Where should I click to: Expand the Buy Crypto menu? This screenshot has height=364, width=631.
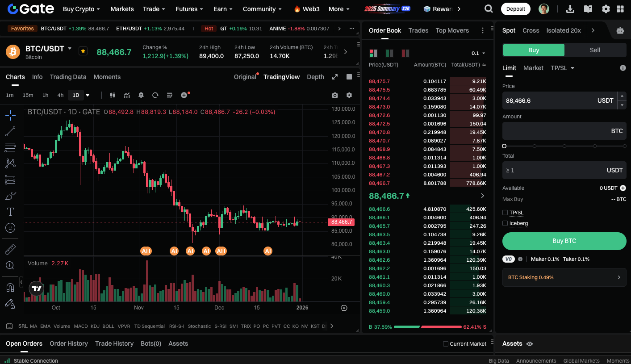[x=81, y=9]
